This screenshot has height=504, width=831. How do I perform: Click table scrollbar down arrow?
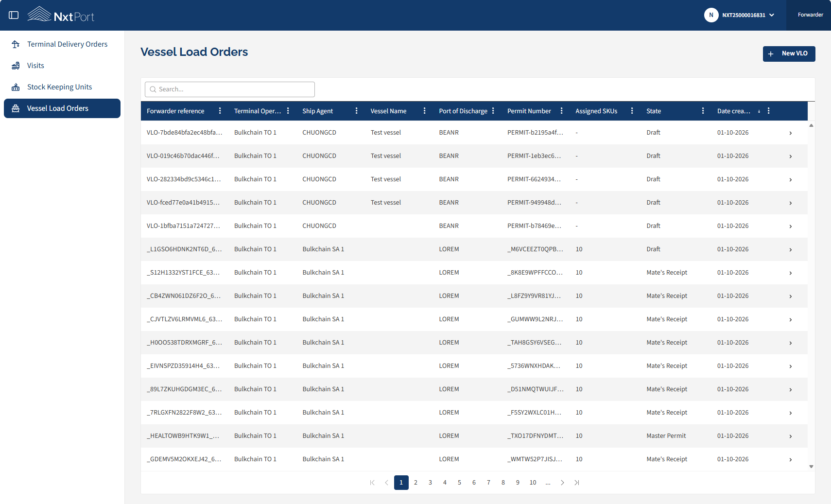point(811,467)
